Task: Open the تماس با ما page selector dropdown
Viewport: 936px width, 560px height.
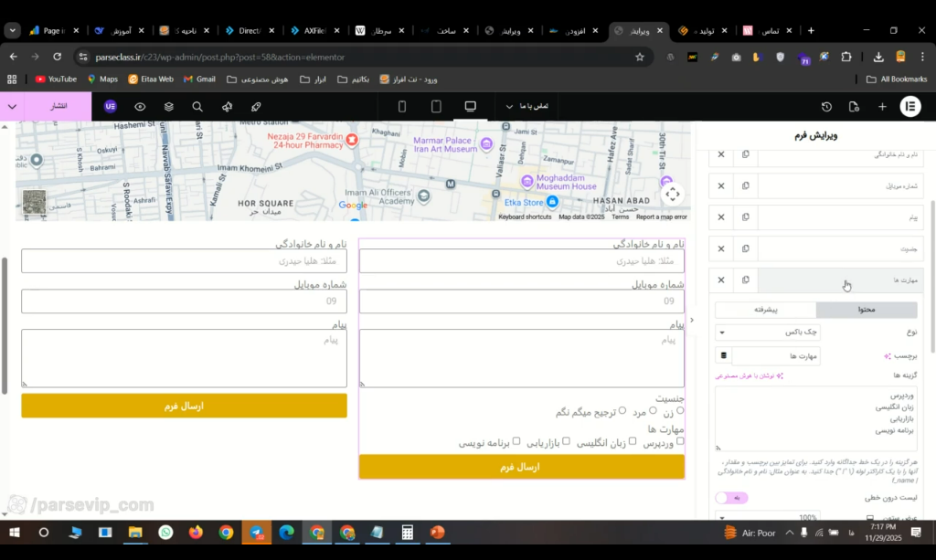Action: click(x=527, y=106)
